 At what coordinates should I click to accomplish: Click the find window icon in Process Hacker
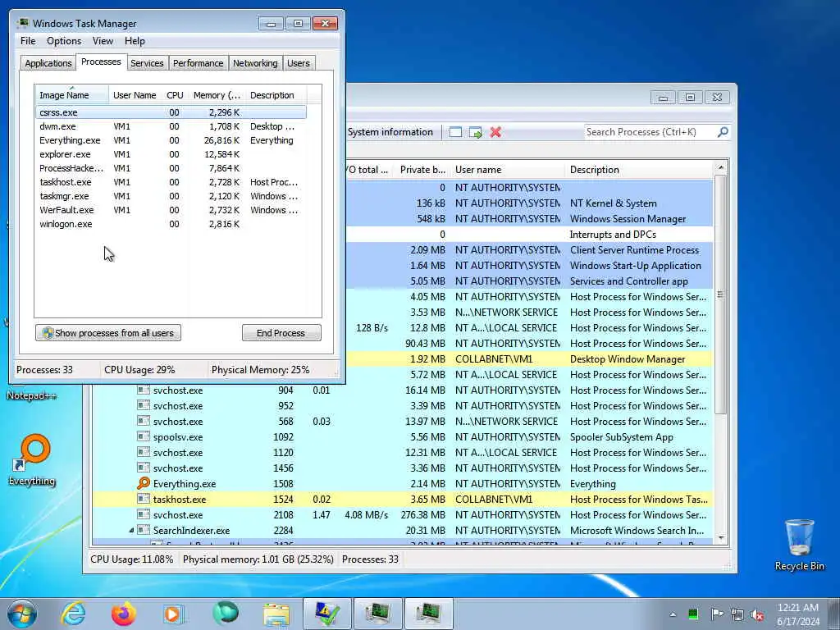click(x=455, y=132)
